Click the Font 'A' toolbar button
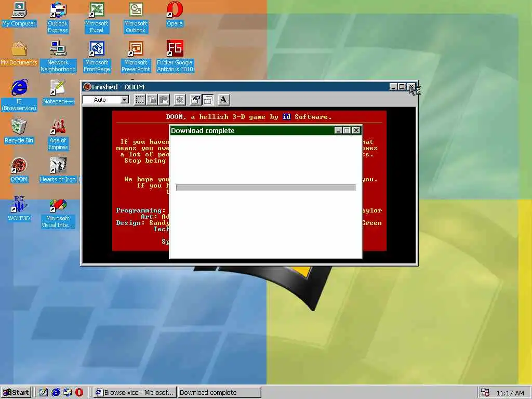Image resolution: width=532 pixels, height=399 pixels. pyautogui.click(x=223, y=100)
